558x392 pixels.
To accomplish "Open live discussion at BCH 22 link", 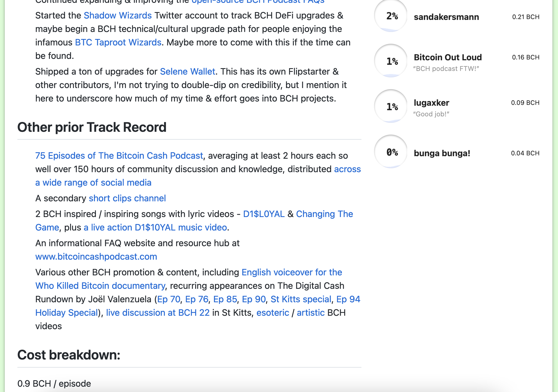I will pos(158,313).
